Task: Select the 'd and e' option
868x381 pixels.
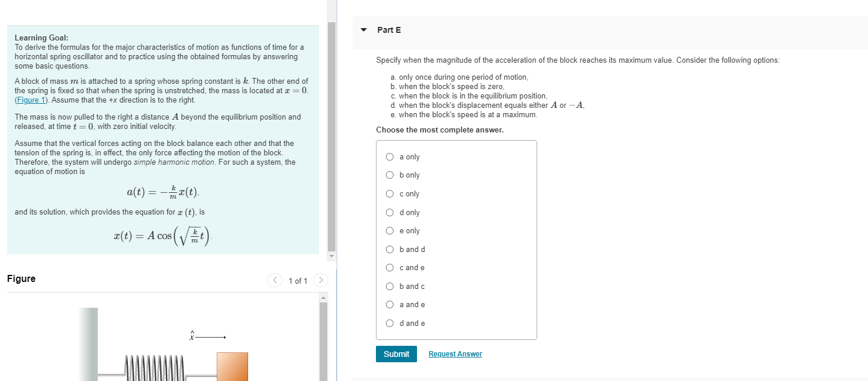Action: (x=389, y=323)
